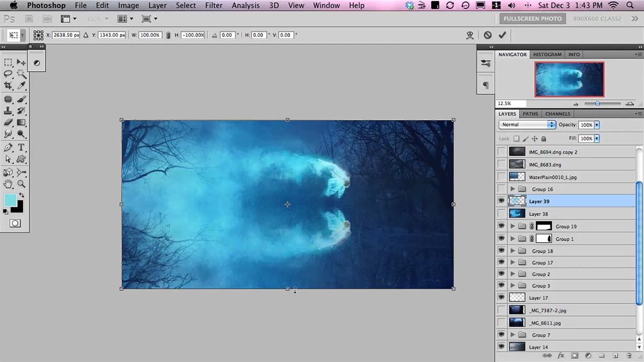The image size is (644, 362).
Task: Commit the transform with the checkmark
Action: (502, 35)
